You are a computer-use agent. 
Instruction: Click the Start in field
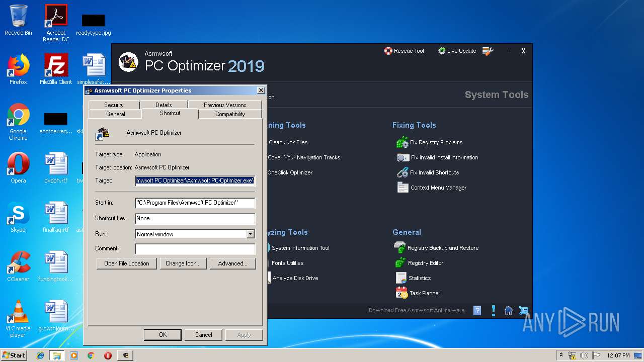195,203
